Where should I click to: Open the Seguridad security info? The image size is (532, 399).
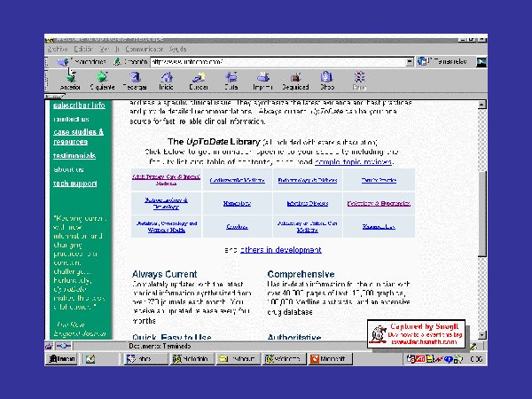295,81
